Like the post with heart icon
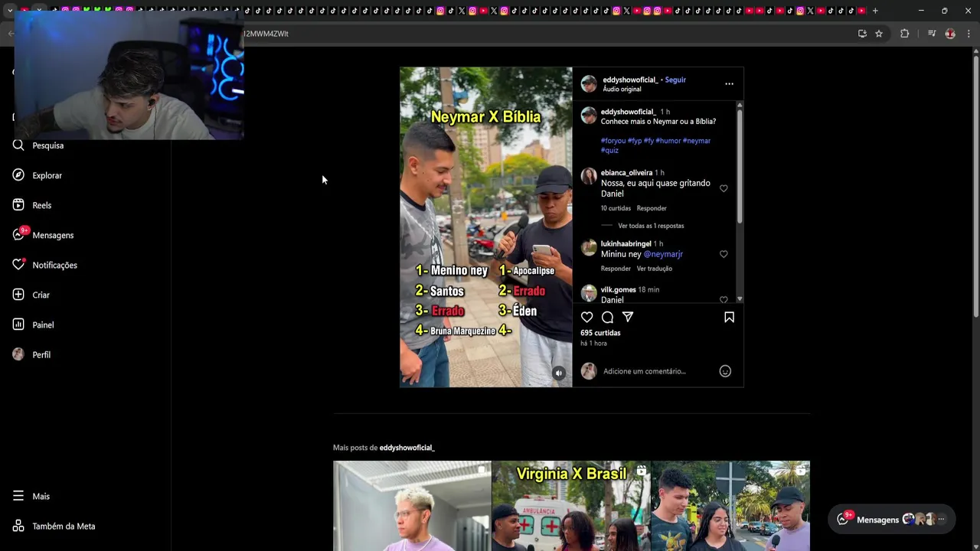Screen dimensions: 980x551 click(587, 317)
